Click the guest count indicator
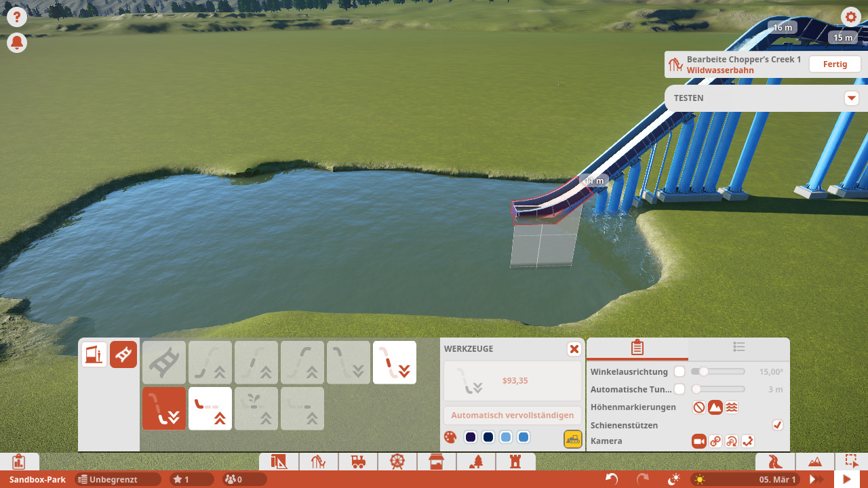 [x=245, y=479]
